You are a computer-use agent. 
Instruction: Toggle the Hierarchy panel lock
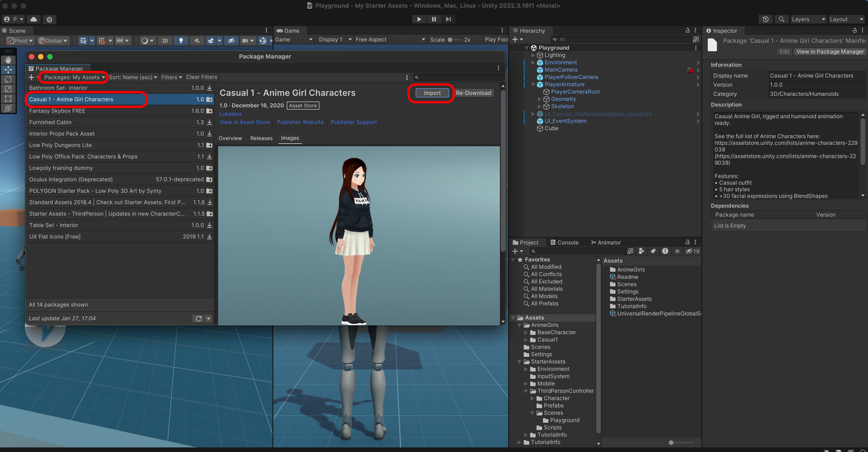pos(687,30)
